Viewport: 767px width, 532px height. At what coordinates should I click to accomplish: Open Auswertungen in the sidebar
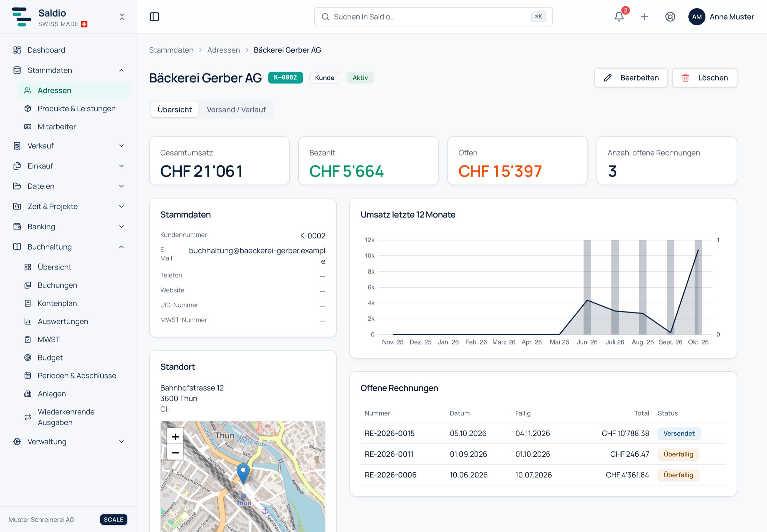click(x=74, y=321)
